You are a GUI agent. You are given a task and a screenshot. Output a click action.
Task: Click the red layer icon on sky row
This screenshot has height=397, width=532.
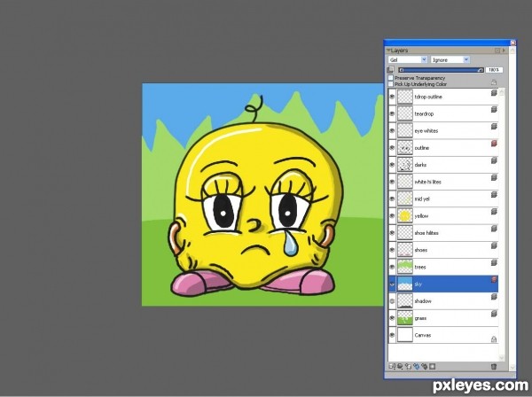[x=494, y=280]
